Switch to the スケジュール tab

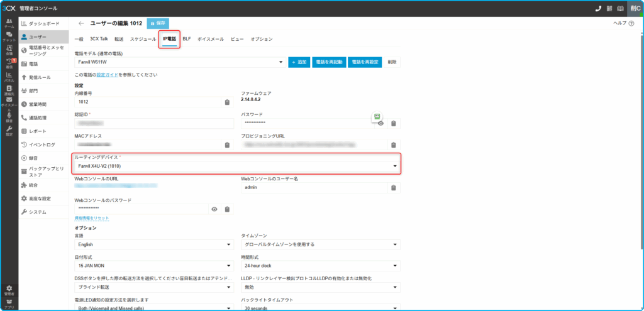[143, 39]
